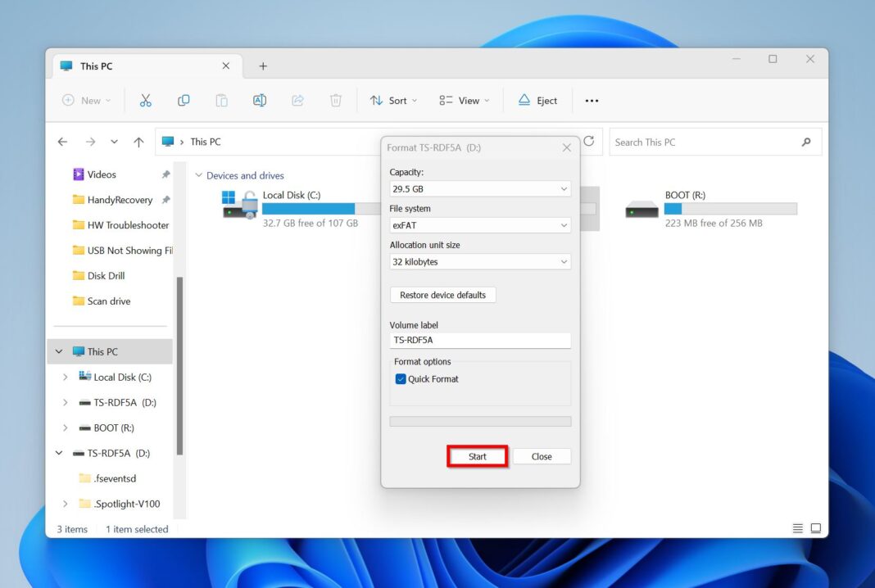Screen dimensions: 875x588
Task: Click the Volume label text field
Action: click(480, 341)
